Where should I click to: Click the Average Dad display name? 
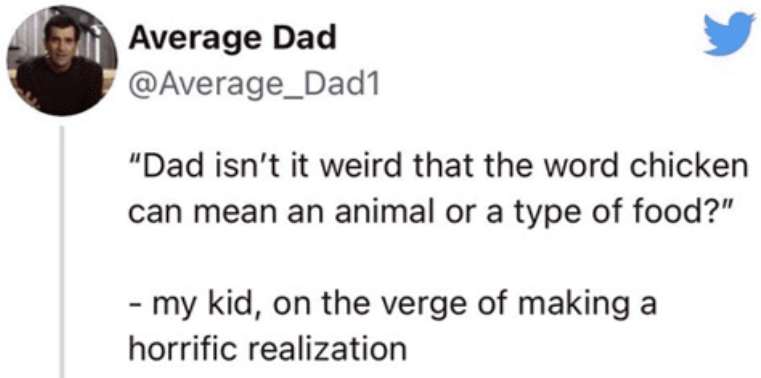(232, 38)
